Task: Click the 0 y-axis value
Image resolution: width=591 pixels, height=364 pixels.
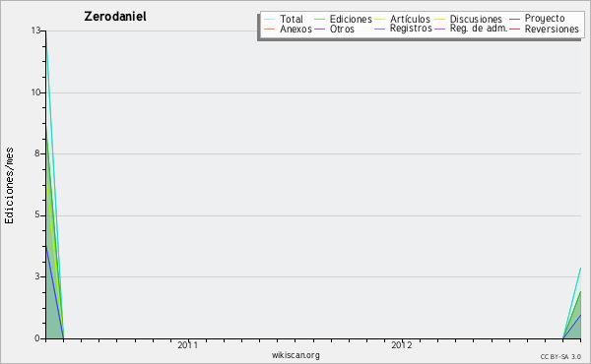Action: coord(37,338)
